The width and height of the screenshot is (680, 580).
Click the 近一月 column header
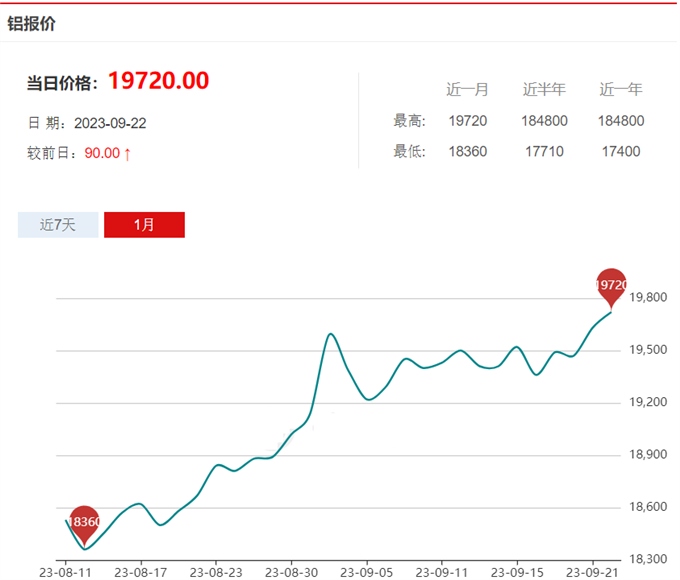pyautogui.click(x=468, y=89)
